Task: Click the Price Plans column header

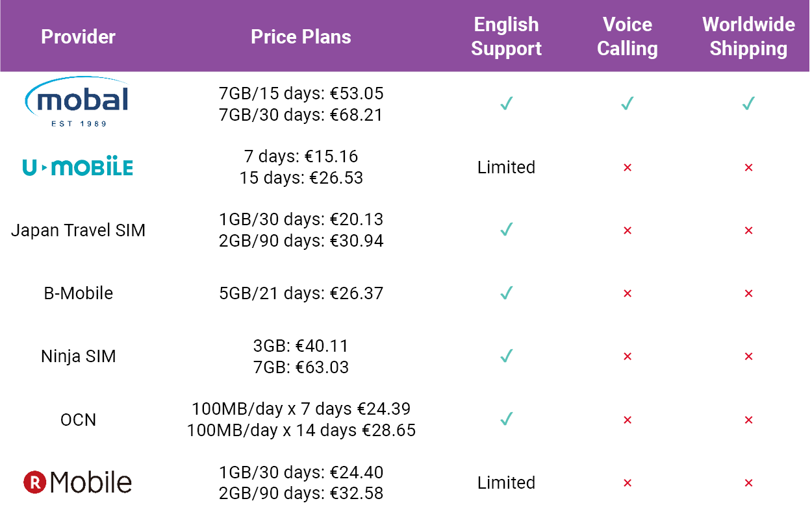Action: (x=301, y=36)
